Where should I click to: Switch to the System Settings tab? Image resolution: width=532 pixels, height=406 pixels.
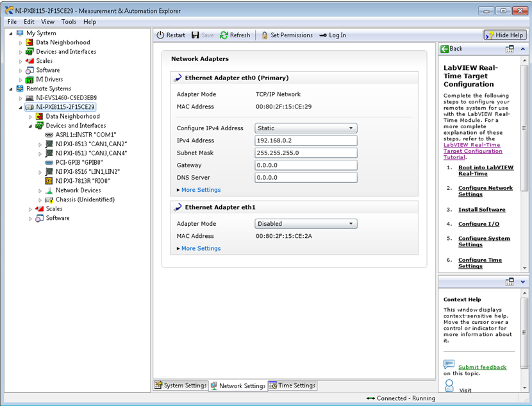click(x=181, y=385)
